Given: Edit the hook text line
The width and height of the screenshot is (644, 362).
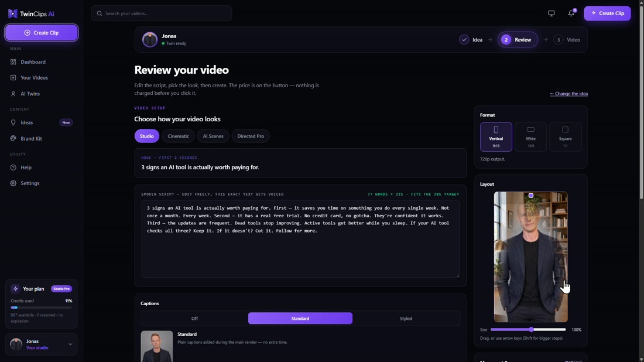Looking at the screenshot, I should pyautogui.click(x=200, y=168).
